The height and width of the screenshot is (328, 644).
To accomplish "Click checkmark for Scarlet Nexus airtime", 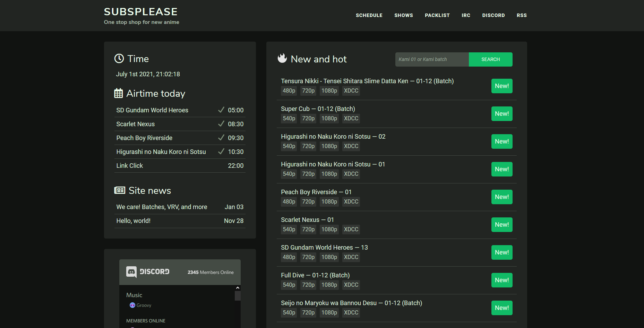I will pos(221,124).
